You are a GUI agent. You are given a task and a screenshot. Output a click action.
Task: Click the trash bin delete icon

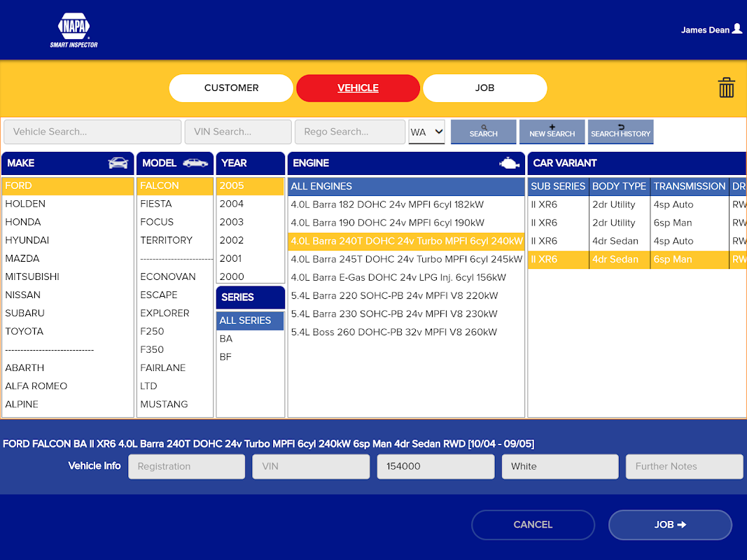coord(726,87)
